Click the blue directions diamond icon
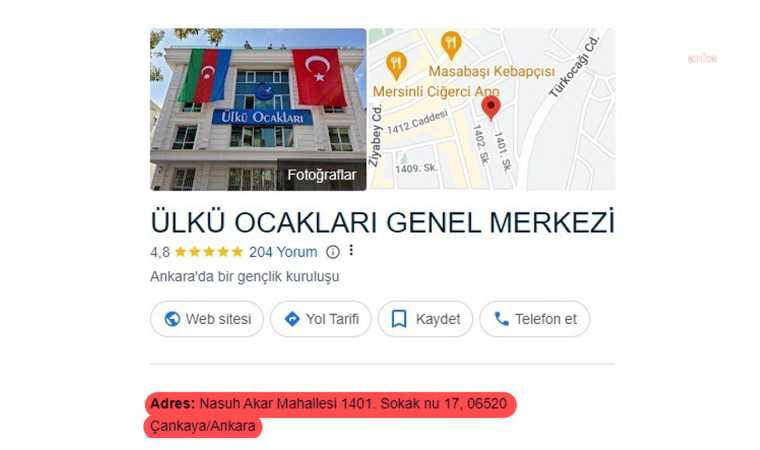The image size is (760, 450). click(x=292, y=319)
